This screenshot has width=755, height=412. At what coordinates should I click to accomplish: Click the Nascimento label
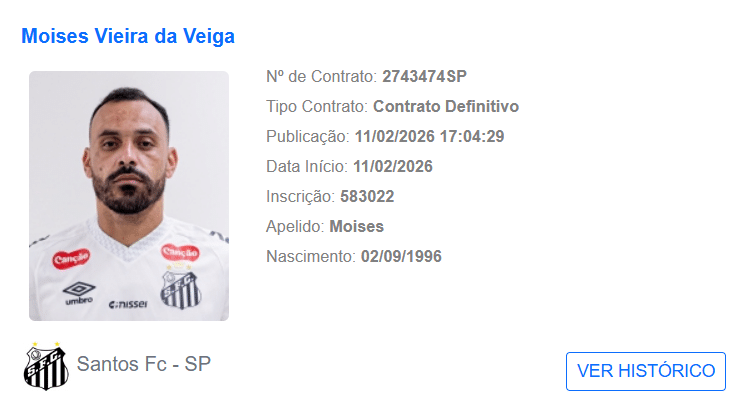tap(311, 257)
